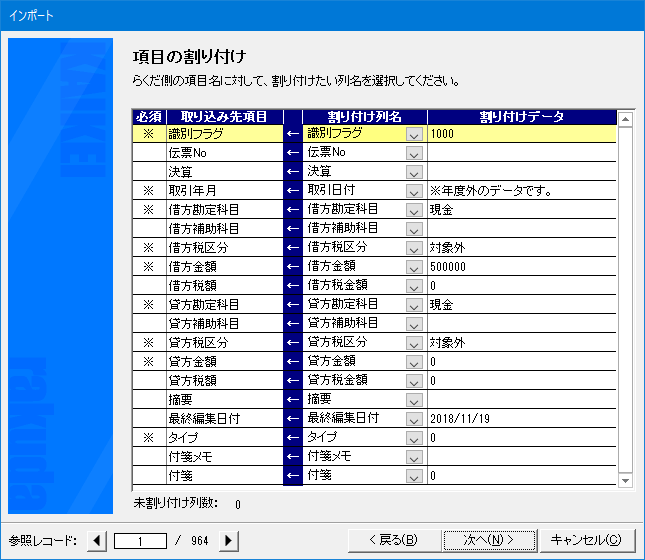Click the 戻る(B) back button
Image resolution: width=645 pixels, height=560 pixels.
(394, 540)
